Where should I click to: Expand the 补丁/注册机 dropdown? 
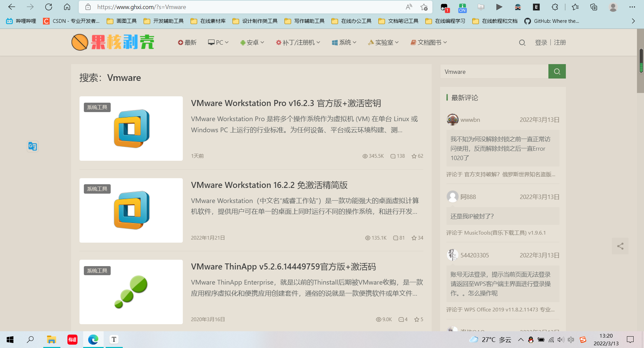298,42
